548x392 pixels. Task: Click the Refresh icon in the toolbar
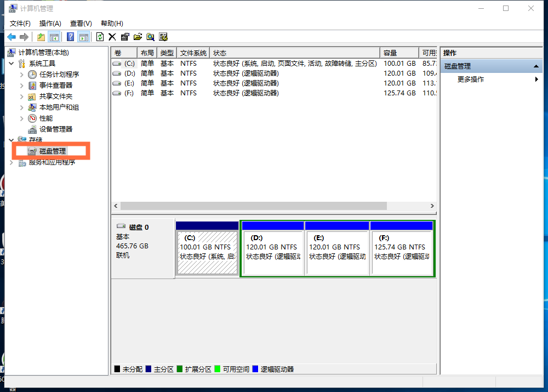tap(100, 37)
